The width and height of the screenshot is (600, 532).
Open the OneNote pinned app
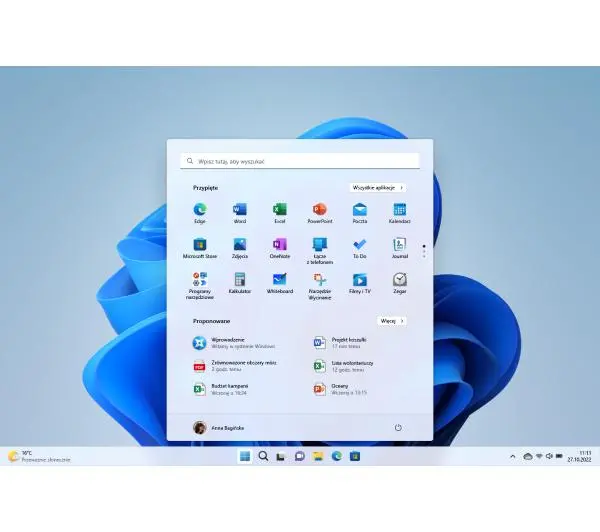tap(280, 248)
